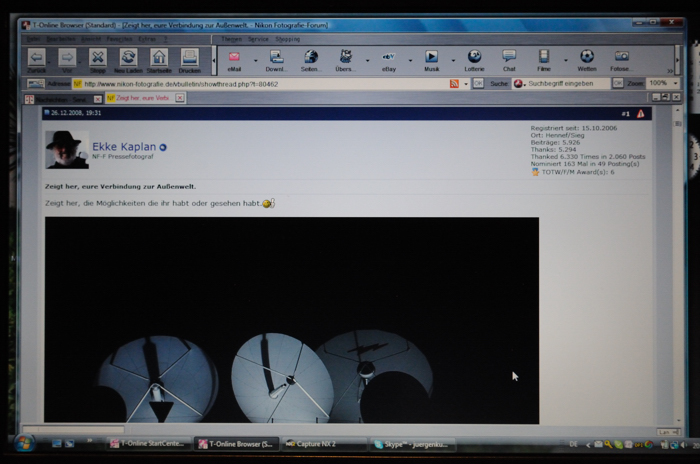
Task: Open the Seiten... globe icon
Action: pyautogui.click(x=311, y=57)
